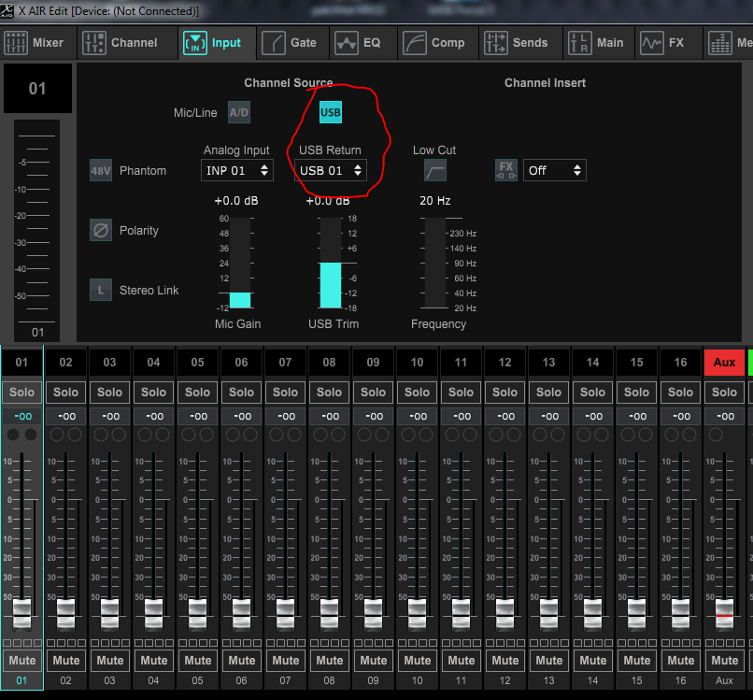Viewport: 753px width, 700px height.
Task: Click the Mixer faders icon
Action: tap(16, 43)
